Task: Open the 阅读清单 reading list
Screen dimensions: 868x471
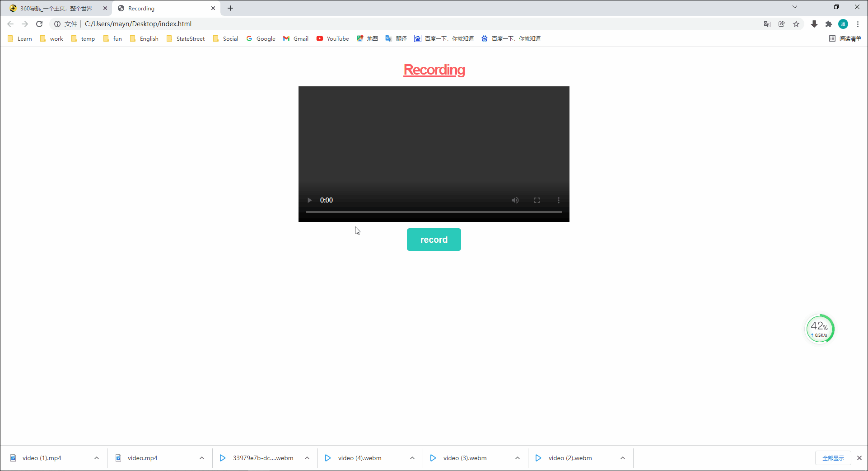Action: [x=845, y=38]
